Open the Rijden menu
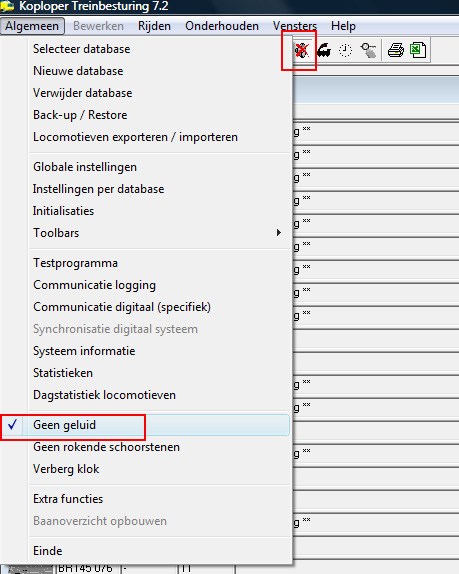 click(x=154, y=26)
